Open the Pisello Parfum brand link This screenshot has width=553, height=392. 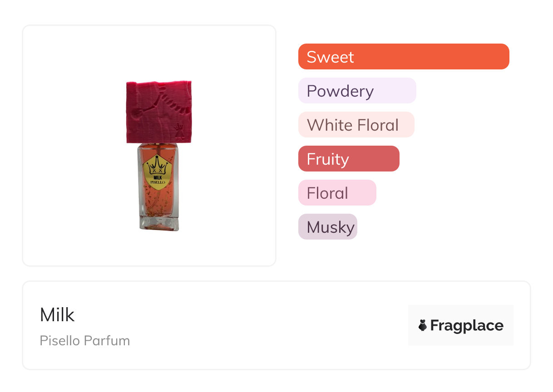[85, 341]
